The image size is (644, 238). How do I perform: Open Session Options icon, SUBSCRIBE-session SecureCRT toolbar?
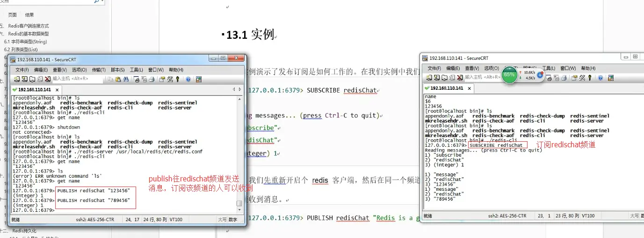[573, 78]
